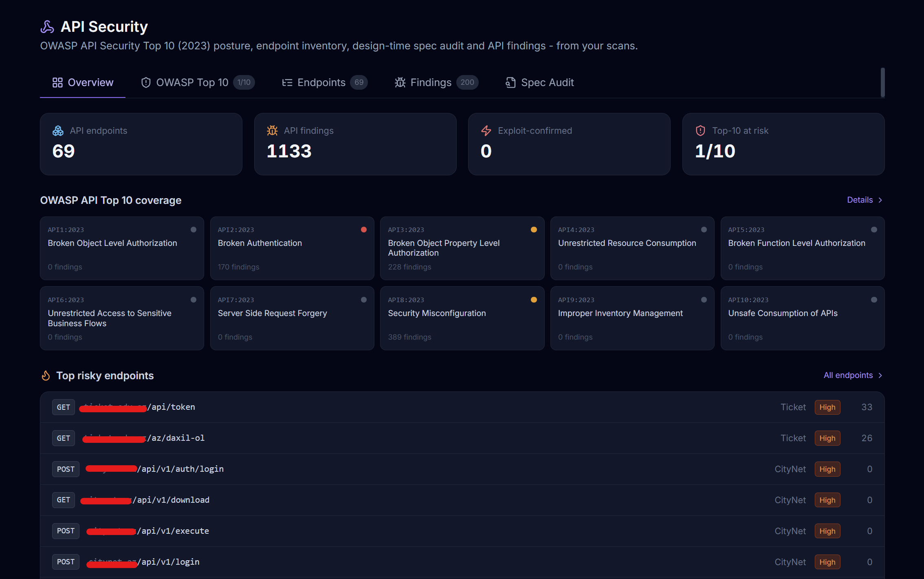This screenshot has height=579, width=924.
Task: Select the API findings 1133 card
Action: 355,144
